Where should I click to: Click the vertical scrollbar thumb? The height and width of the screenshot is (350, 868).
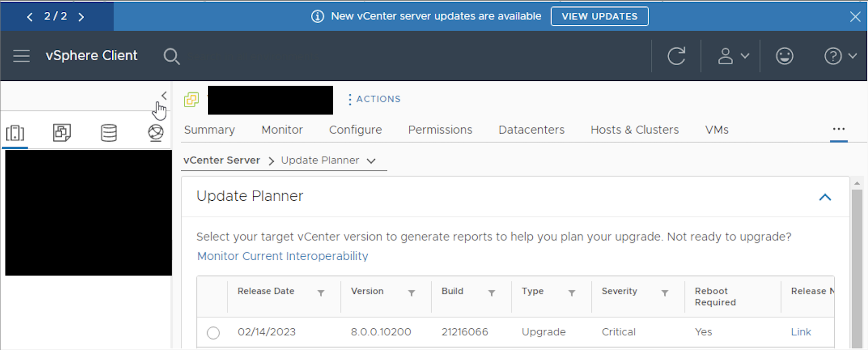(x=857, y=268)
